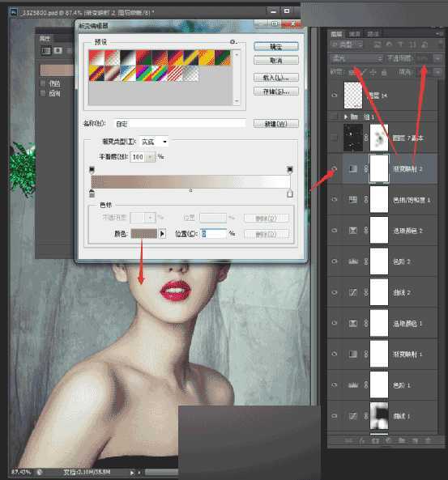
Task: Open the layer blend mode dropdown
Action: pos(356,58)
